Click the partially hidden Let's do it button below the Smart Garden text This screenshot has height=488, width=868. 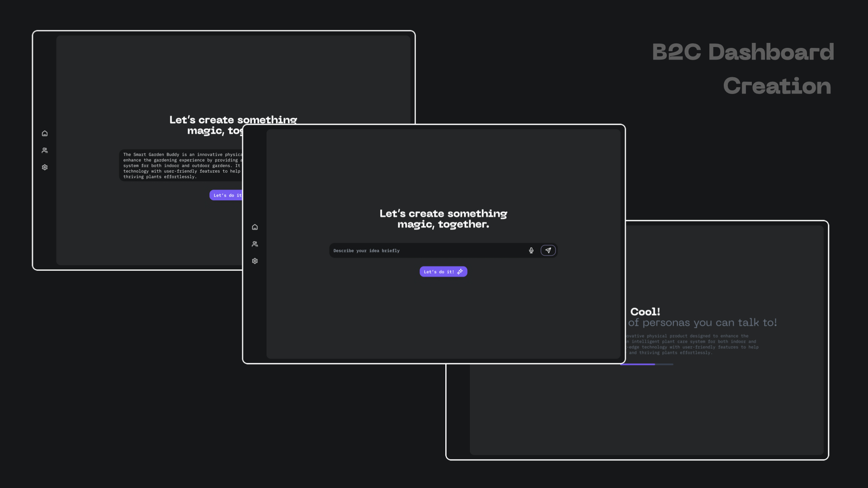[226, 195]
